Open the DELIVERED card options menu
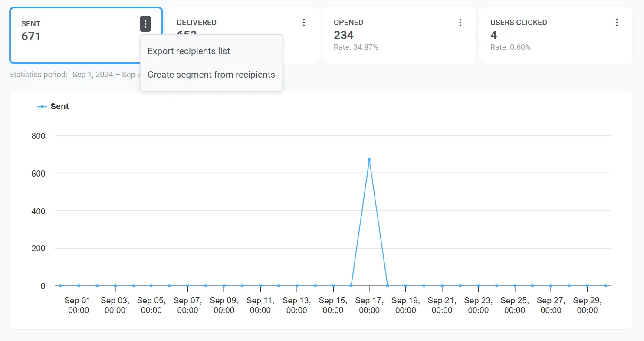Viewport: 644px width, 341px height. pos(303,22)
